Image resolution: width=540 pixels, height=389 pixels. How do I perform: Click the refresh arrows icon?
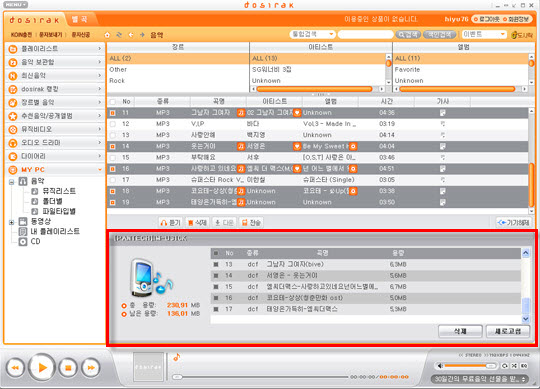(119, 35)
